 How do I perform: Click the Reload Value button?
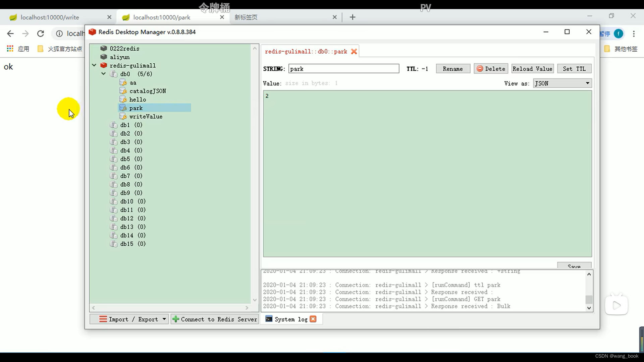click(532, 69)
